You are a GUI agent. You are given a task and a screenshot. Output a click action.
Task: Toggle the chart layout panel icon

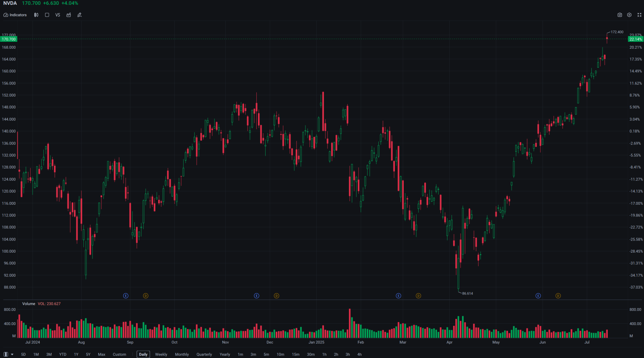[6, 354]
